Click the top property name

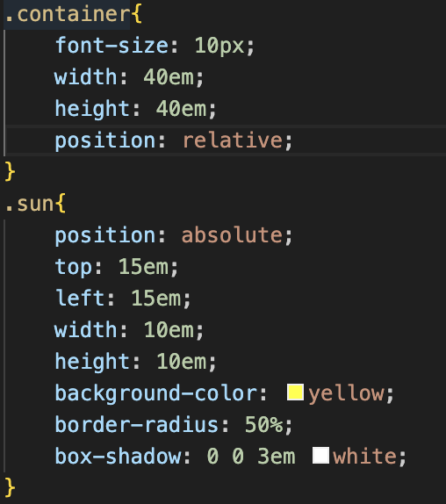[74, 268]
